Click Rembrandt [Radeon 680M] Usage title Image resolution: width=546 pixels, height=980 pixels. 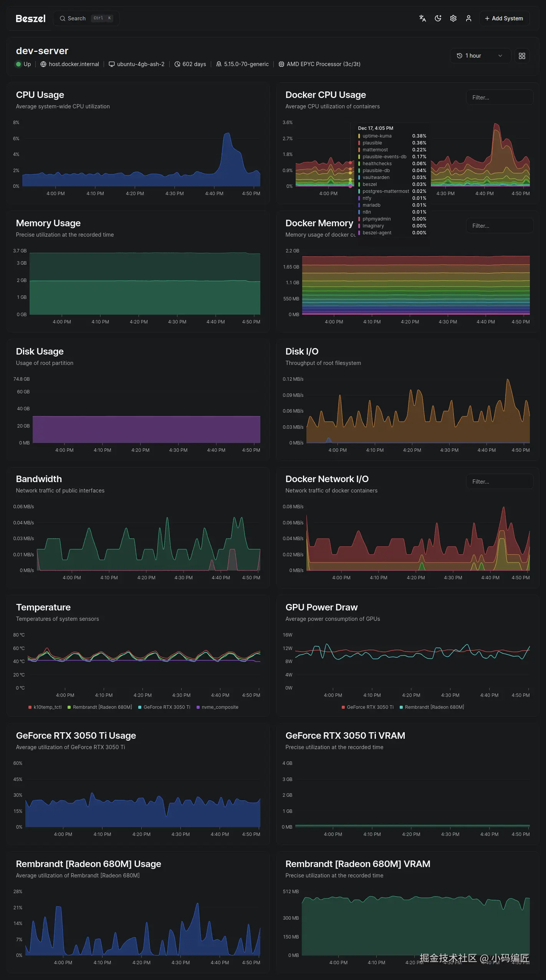[x=89, y=864]
